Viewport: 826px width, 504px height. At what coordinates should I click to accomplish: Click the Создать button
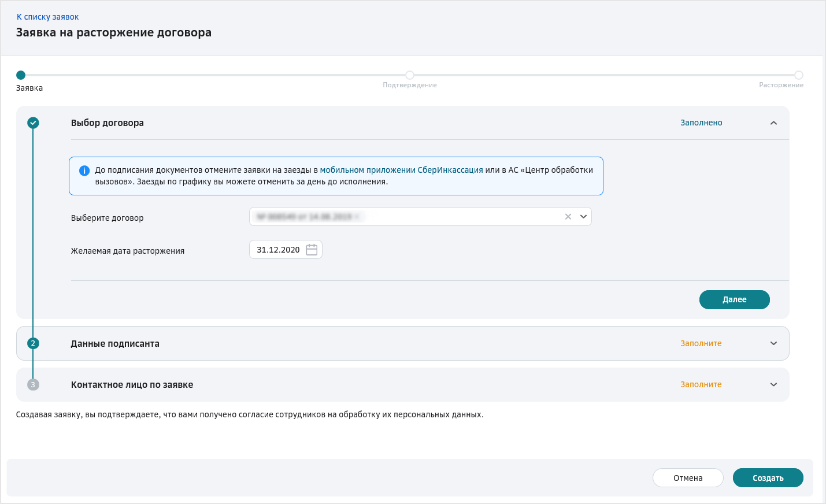click(x=768, y=478)
